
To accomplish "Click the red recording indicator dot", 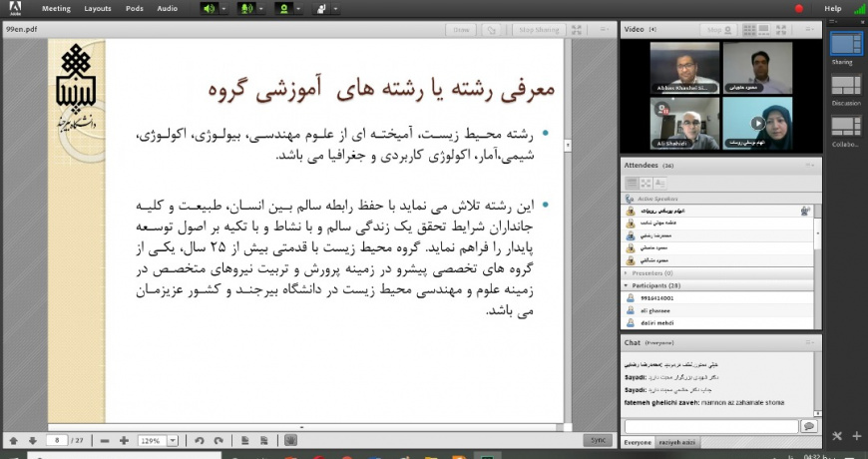I will 799,8.
